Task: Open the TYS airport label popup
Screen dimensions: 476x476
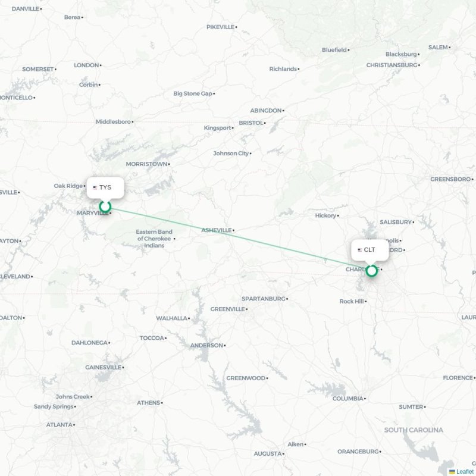Action: click(x=105, y=187)
